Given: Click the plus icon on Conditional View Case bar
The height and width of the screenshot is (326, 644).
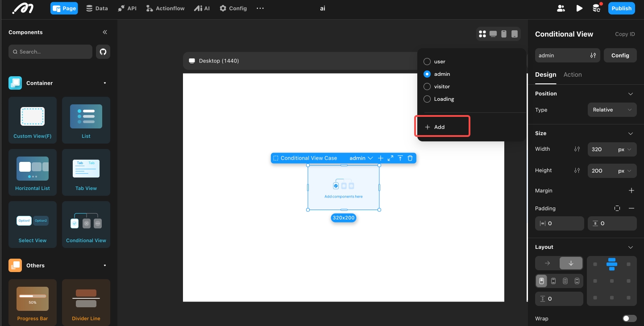Looking at the screenshot, I should pyautogui.click(x=381, y=158).
